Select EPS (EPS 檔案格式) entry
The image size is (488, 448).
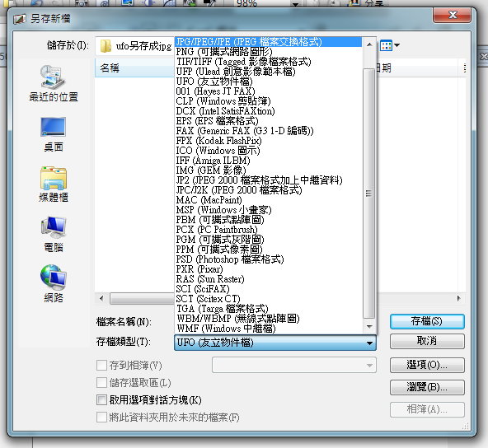click(x=268, y=121)
